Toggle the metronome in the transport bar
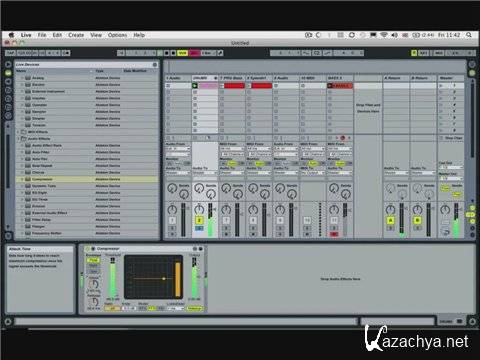 [x=66, y=53]
